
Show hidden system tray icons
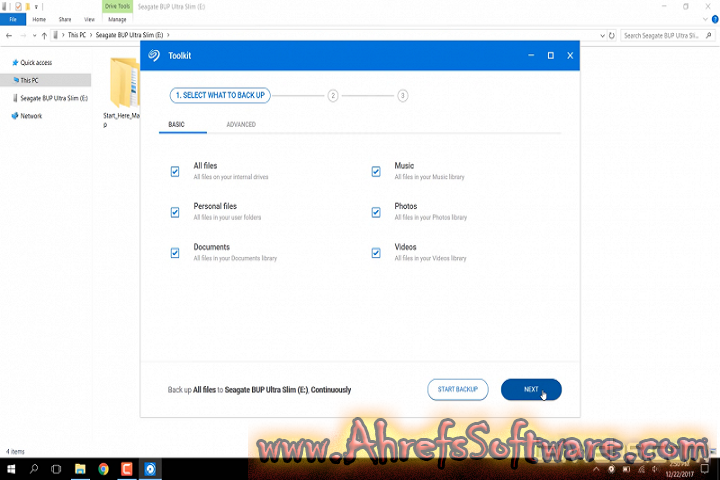(596, 469)
